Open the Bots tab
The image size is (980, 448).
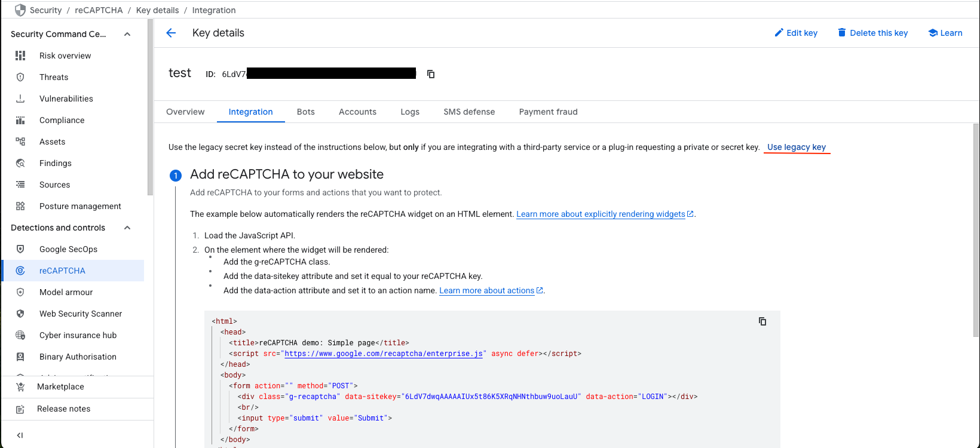(306, 112)
